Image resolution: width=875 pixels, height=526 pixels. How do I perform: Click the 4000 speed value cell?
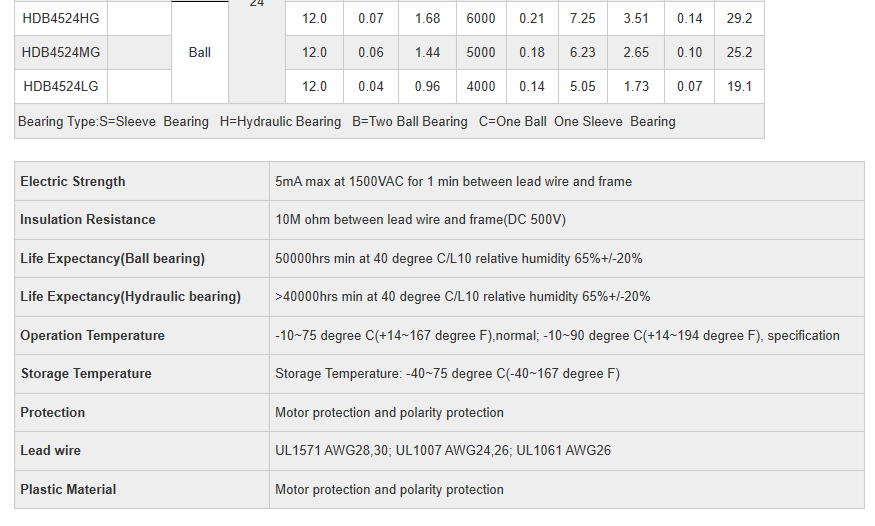click(x=481, y=86)
